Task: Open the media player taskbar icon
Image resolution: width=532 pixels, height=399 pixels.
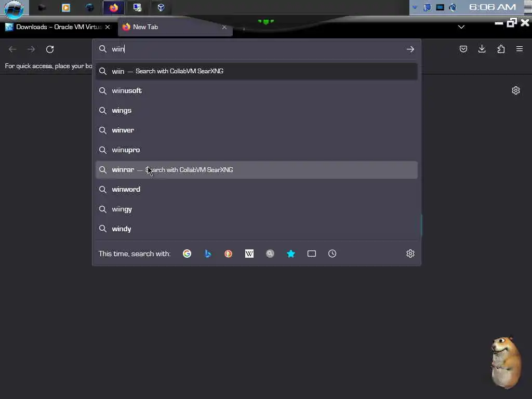Action: pos(66,7)
